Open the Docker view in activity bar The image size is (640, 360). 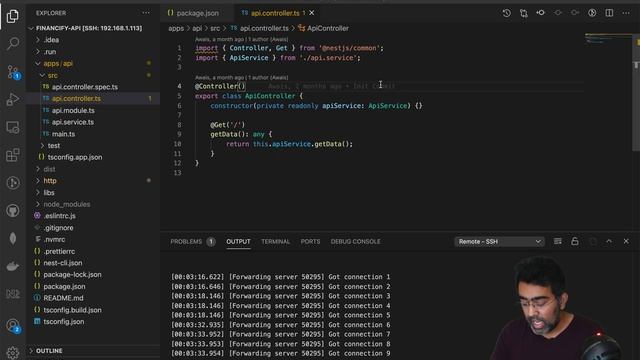point(13,266)
